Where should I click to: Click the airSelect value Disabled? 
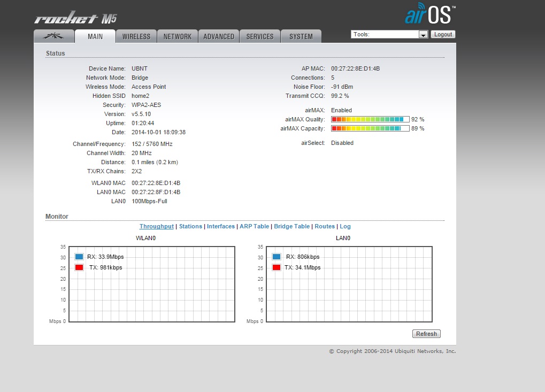(x=342, y=143)
